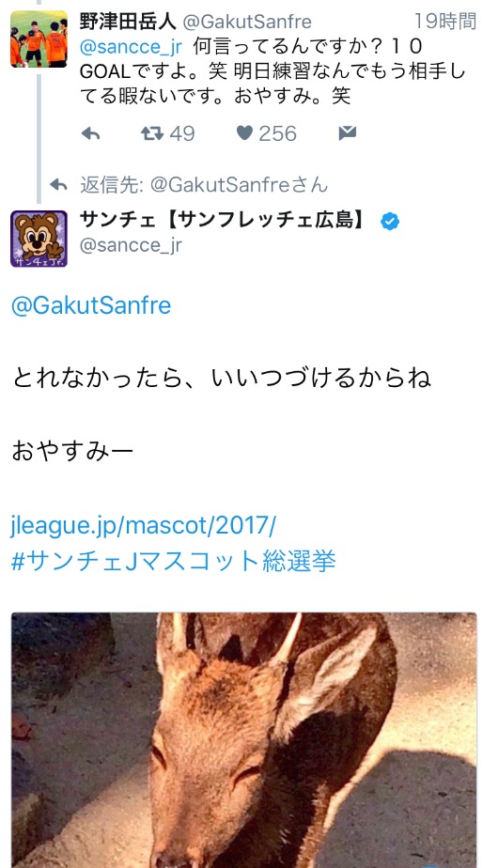This screenshot has height=868, width=483.
Task: Open the jleague.jp/mascot/2017/ link
Action: (143, 525)
